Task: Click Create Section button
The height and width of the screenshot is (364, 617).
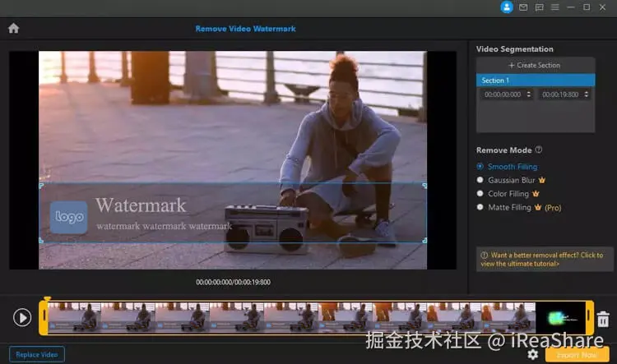Action: point(536,65)
